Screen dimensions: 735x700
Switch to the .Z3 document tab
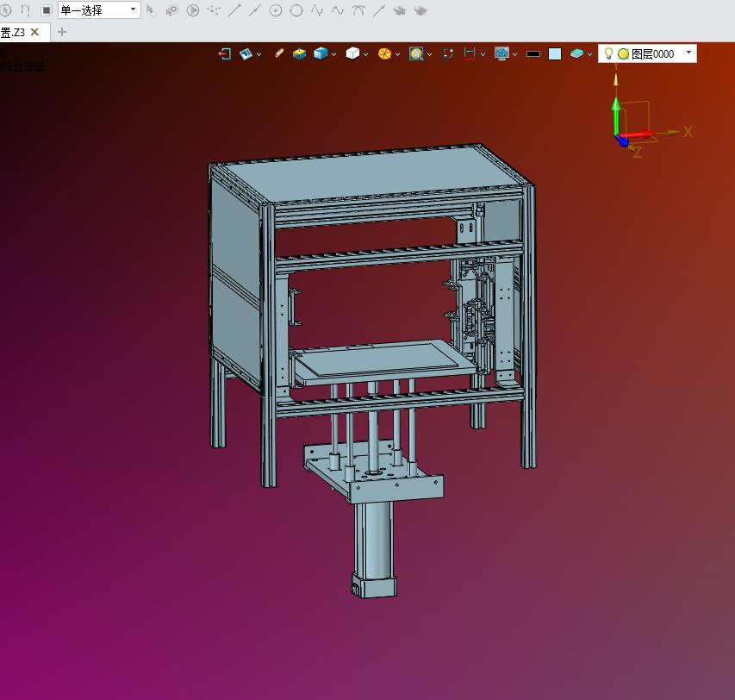13,32
